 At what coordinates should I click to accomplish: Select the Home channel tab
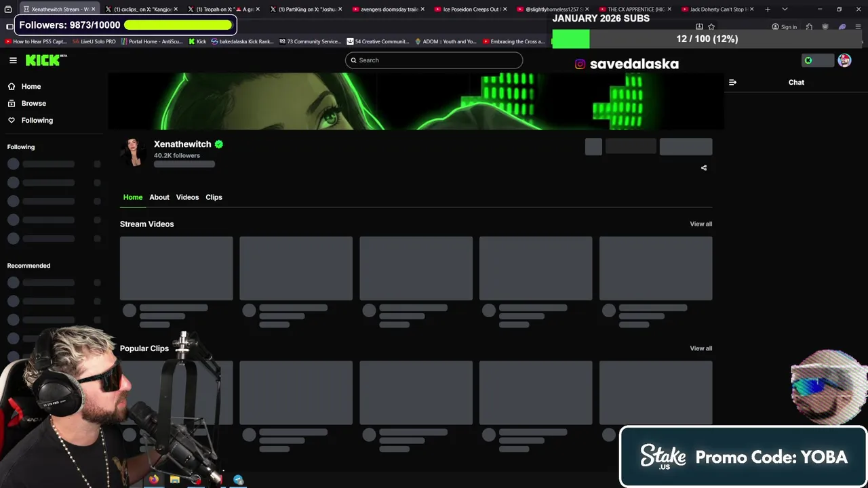coord(133,197)
